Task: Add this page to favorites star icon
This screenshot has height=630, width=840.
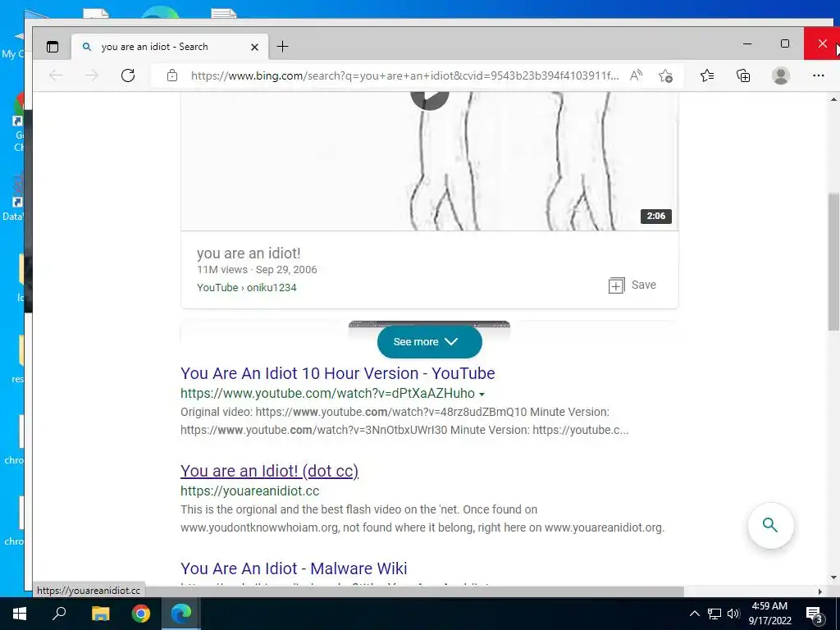Action: (x=665, y=75)
